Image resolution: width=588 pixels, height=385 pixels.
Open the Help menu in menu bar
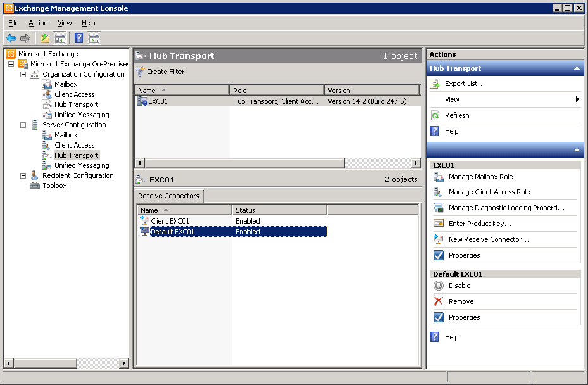(x=89, y=23)
